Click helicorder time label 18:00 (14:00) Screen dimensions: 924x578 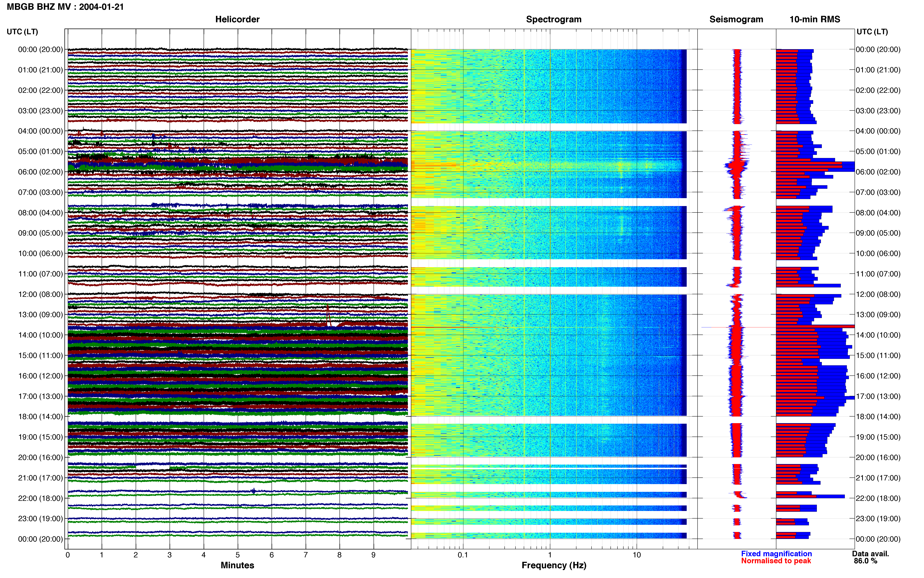click(41, 417)
